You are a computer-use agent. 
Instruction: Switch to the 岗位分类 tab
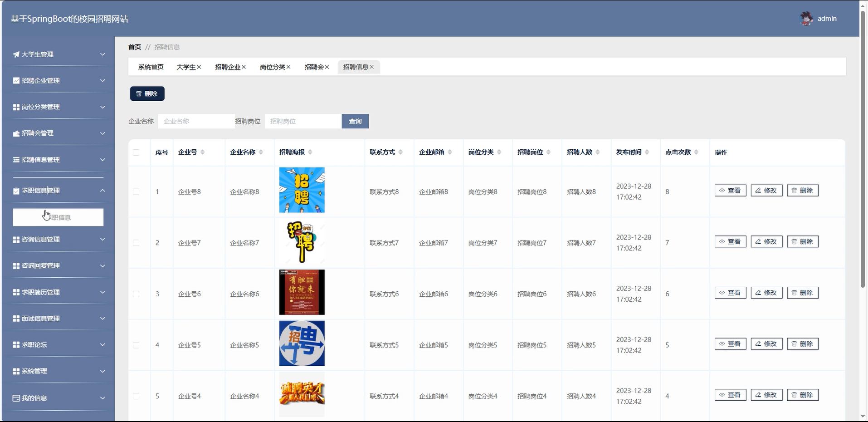pyautogui.click(x=273, y=67)
